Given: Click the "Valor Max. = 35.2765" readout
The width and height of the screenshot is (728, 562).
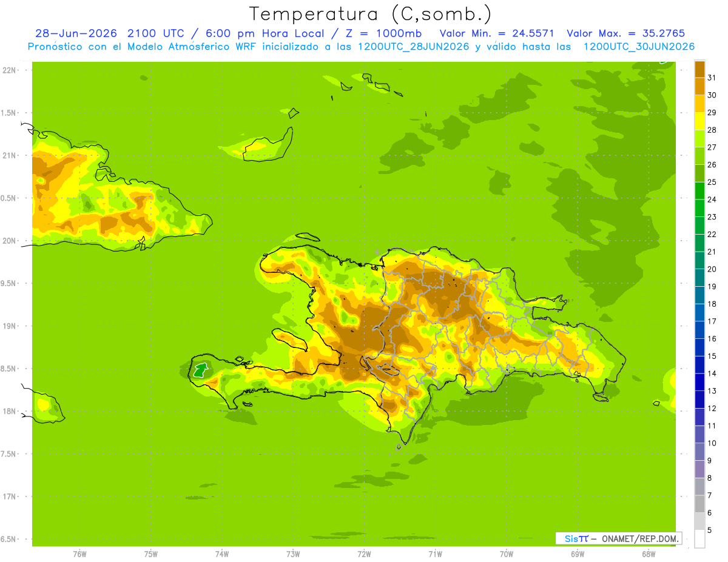Looking at the screenshot, I should [625, 33].
